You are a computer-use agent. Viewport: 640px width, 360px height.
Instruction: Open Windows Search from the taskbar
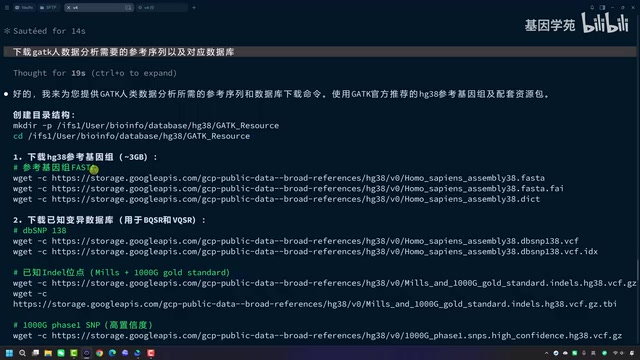point(22,353)
